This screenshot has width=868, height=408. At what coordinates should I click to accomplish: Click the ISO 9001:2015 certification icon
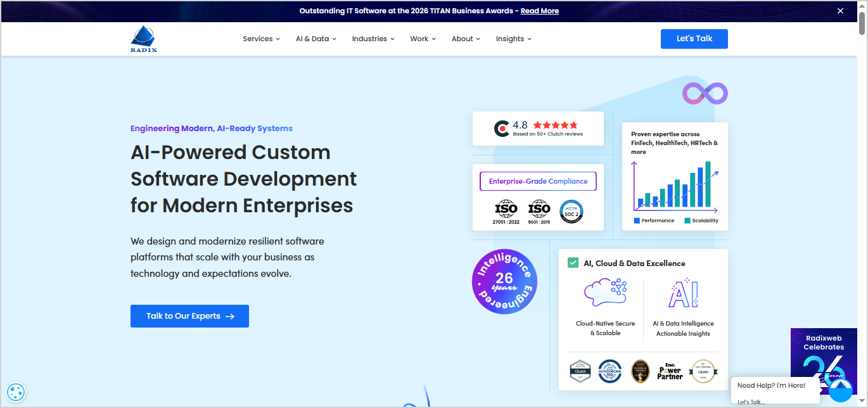(539, 212)
